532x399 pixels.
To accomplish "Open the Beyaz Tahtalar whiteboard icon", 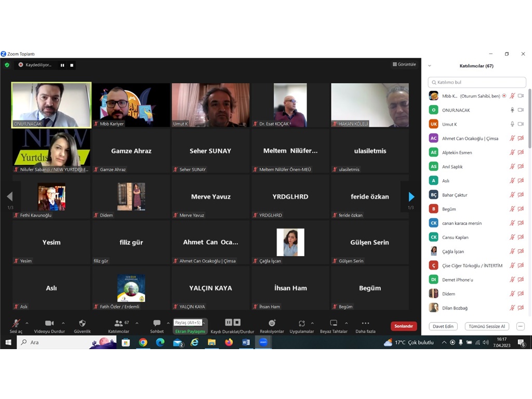I will coord(334,323).
